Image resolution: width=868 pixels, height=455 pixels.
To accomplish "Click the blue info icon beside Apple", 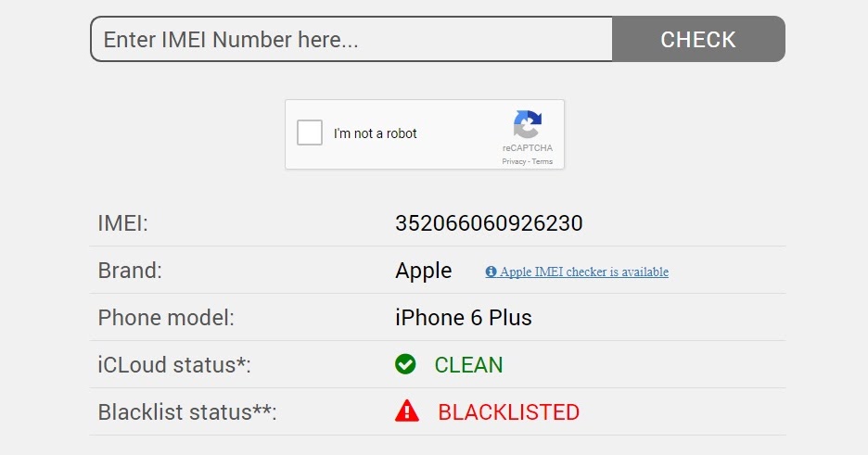I will click(x=491, y=272).
